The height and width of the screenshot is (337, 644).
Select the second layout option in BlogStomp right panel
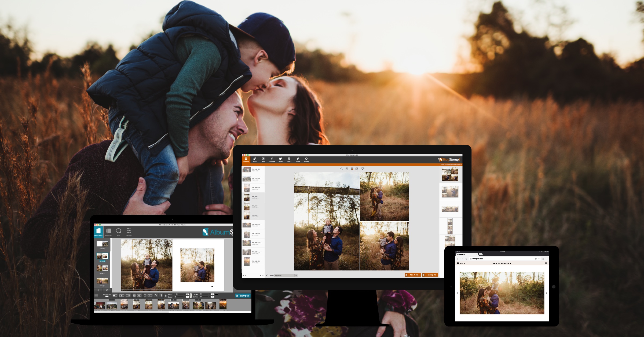pyautogui.click(x=450, y=192)
